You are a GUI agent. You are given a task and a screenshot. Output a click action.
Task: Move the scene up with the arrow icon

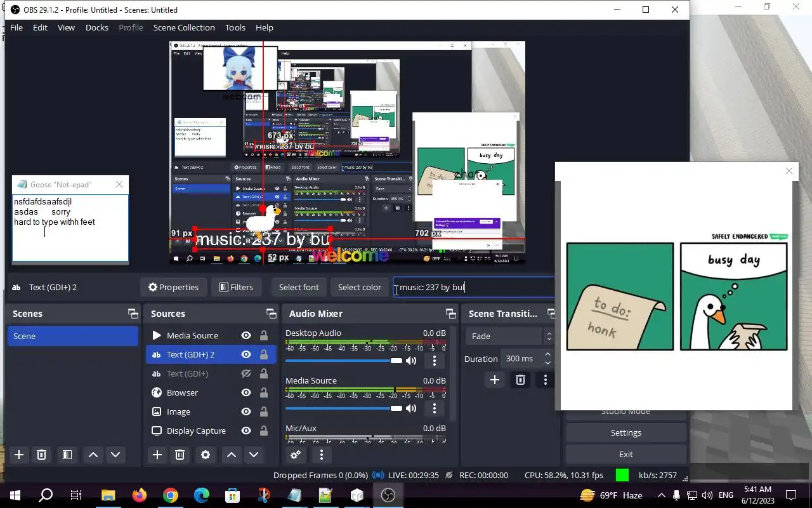coord(93,455)
